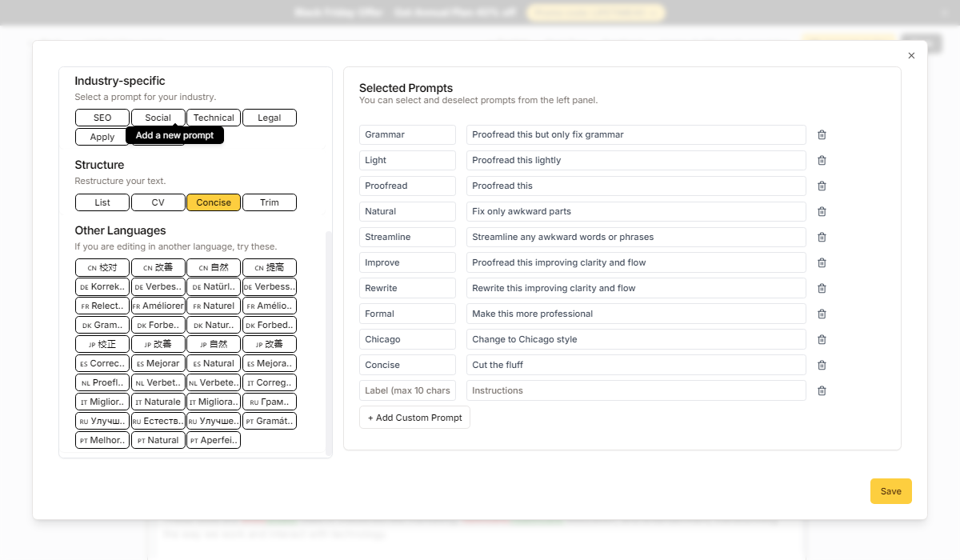
Task: Edit the 'Cut the fluff' instruction text
Action: (x=635, y=365)
